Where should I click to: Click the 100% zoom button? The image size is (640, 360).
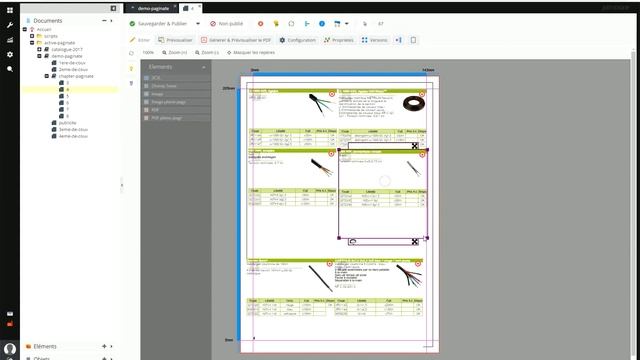pyautogui.click(x=148, y=53)
